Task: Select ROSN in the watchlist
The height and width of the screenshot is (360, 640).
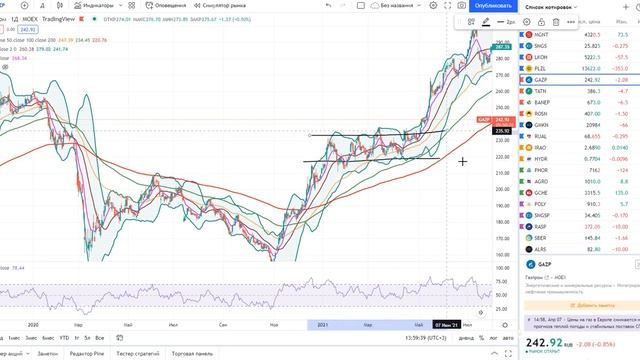Action: tap(580, 113)
